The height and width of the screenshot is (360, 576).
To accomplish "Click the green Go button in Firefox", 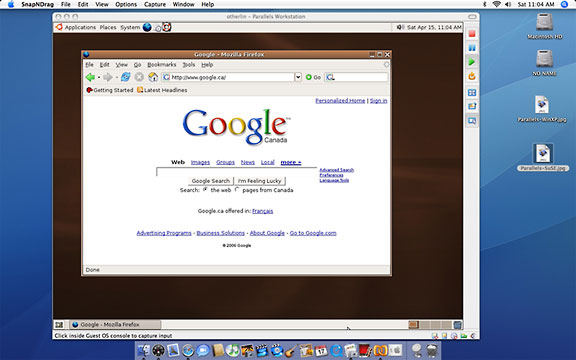I will 313,77.
